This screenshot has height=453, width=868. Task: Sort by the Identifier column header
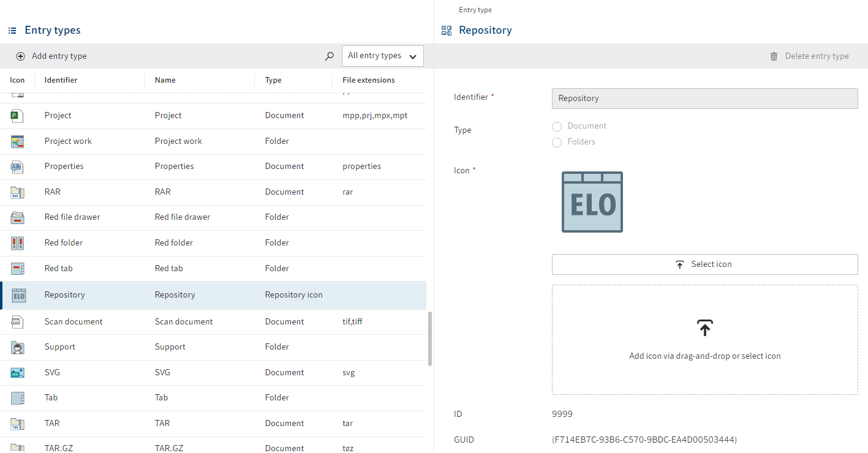pyautogui.click(x=61, y=80)
